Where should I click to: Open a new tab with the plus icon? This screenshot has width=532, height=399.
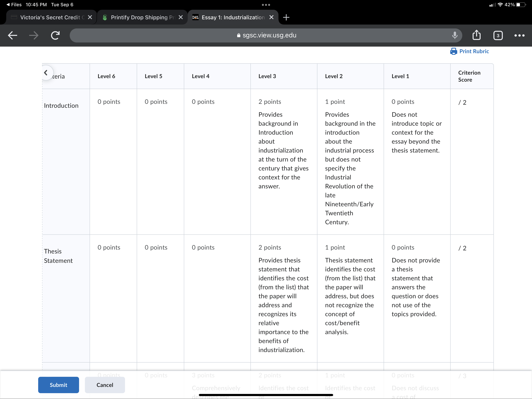pos(286,17)
